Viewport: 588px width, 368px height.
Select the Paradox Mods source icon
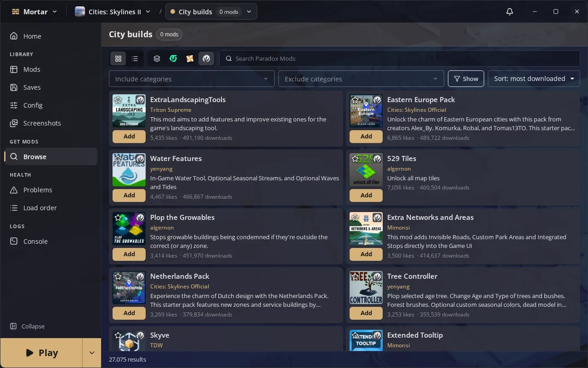[206, 58]
